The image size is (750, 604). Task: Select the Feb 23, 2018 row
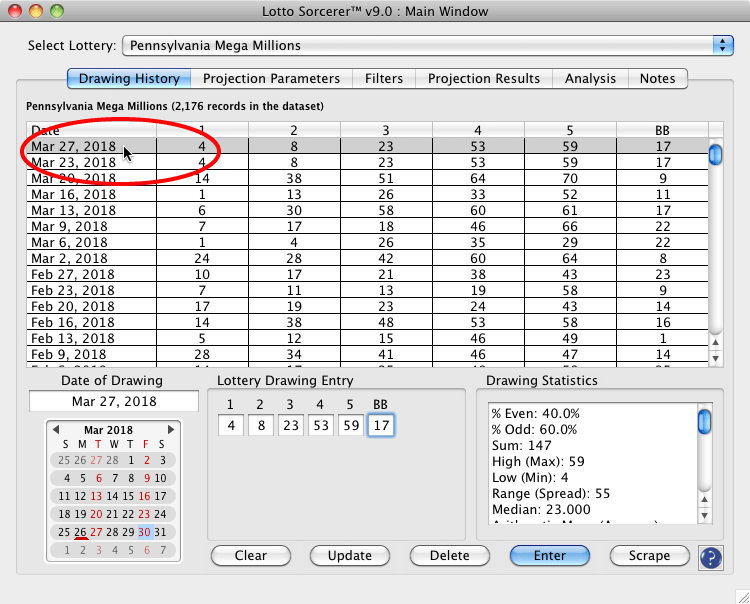pyautogui.click(x=367, y=290)
